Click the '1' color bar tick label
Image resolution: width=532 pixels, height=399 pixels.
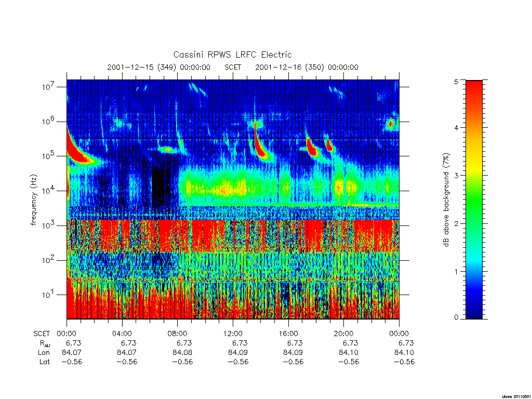tap(456, 271)
